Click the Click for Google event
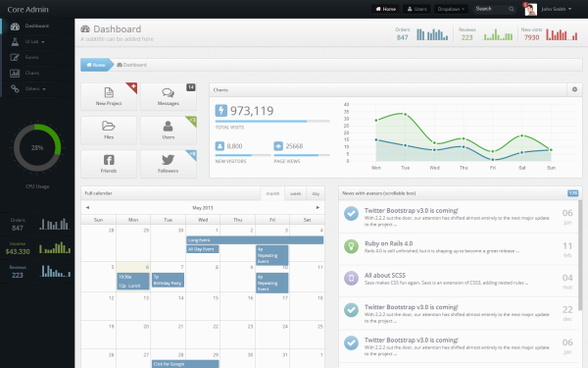 185,364
